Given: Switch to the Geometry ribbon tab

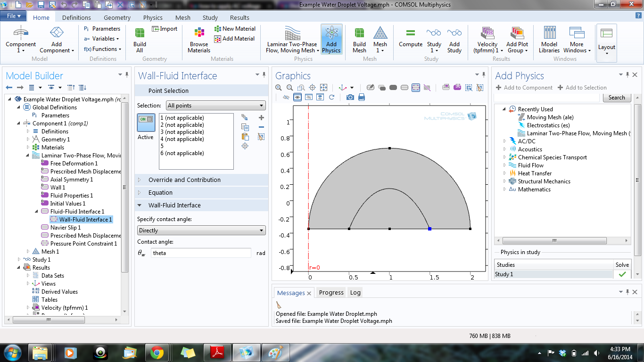Looking at the screenshot, I should pos(117,17).
